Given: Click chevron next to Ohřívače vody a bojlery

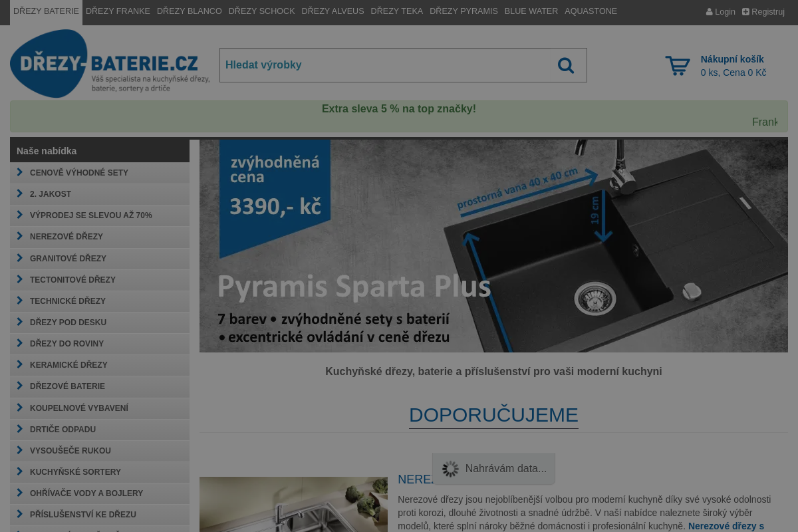Looking at the screenshot, I should click(x=20, y=493).
